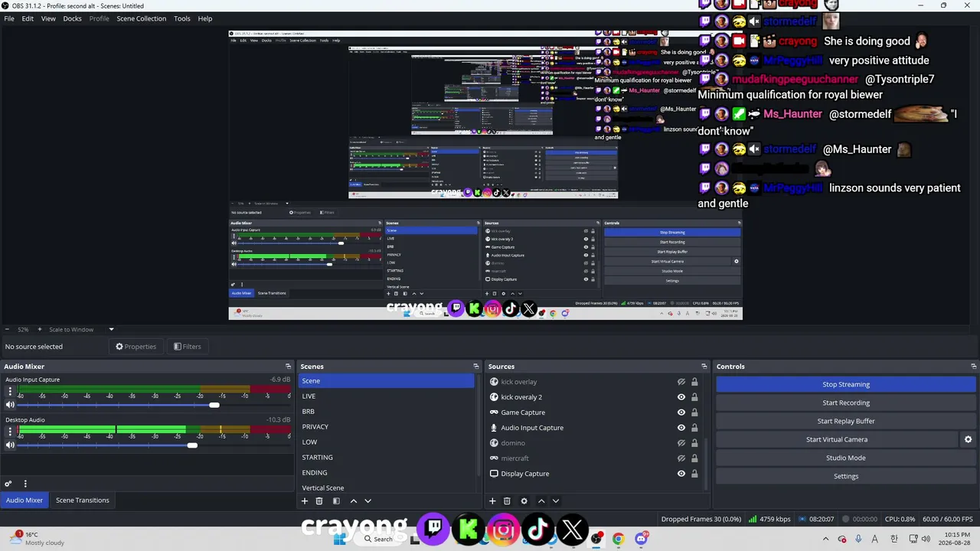Viewport: 980px width, 551px height.
Task: Zoom out the preview with the minus button
Action: point(7,330)
